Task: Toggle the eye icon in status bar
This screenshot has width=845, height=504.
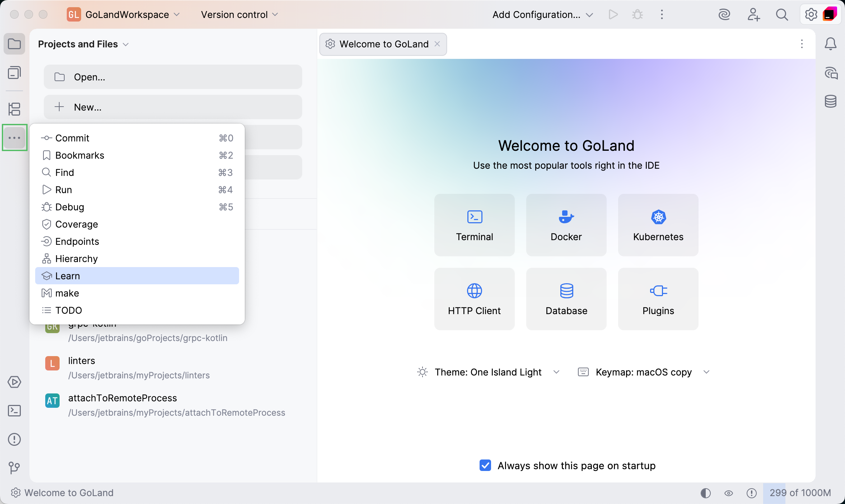Action: pyautogui.click(x=729, y=493)
